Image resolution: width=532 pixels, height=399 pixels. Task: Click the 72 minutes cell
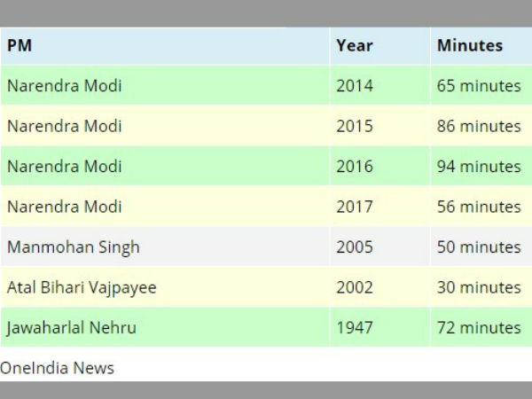[479, 328]
